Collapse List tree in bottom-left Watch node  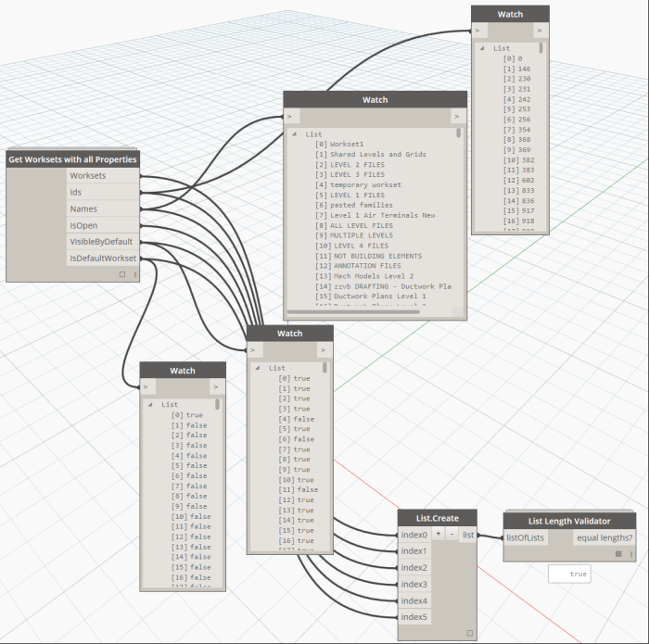150,405
